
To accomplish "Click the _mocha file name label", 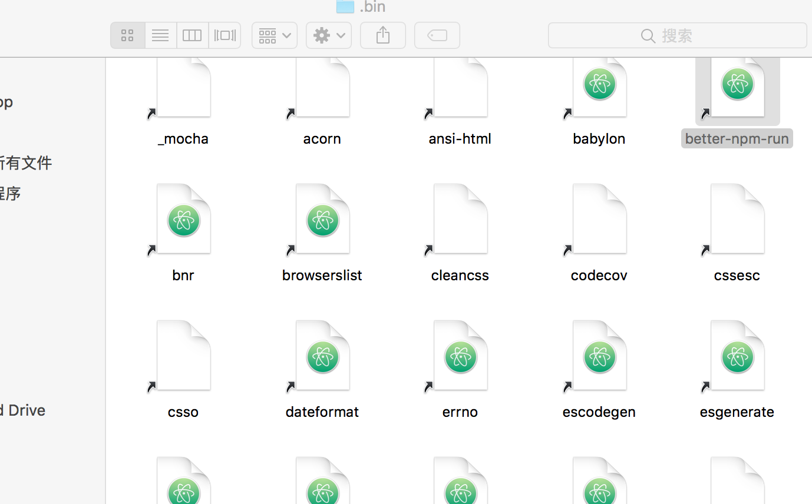I will click(x=183, y=138).
